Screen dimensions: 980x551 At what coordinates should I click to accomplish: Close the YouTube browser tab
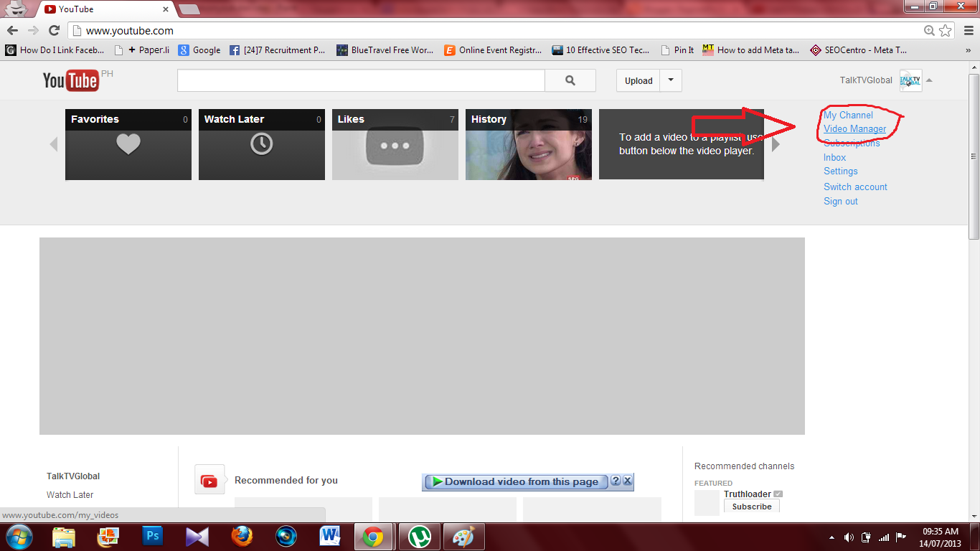point(166,9)
